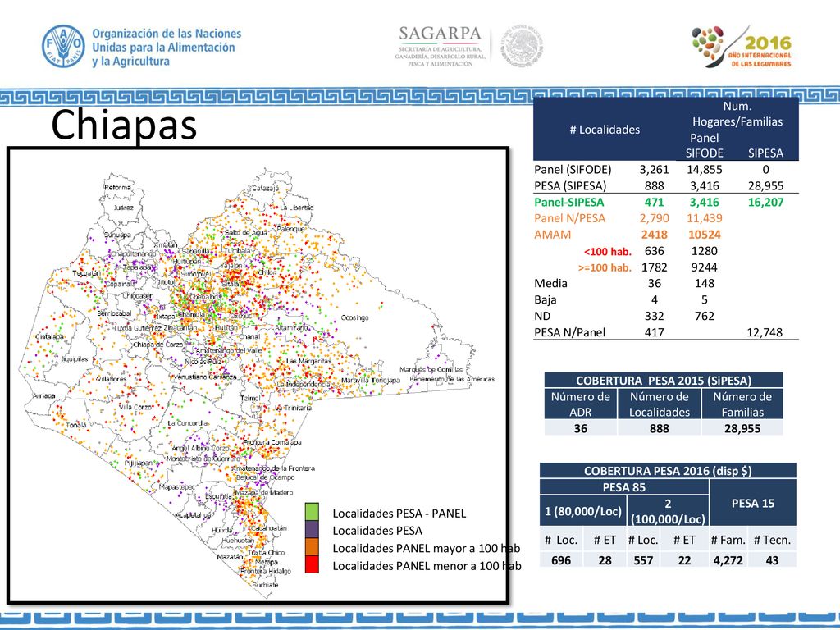
Task: Click the value "43" under # Tecn.
Action: (772, 560)
